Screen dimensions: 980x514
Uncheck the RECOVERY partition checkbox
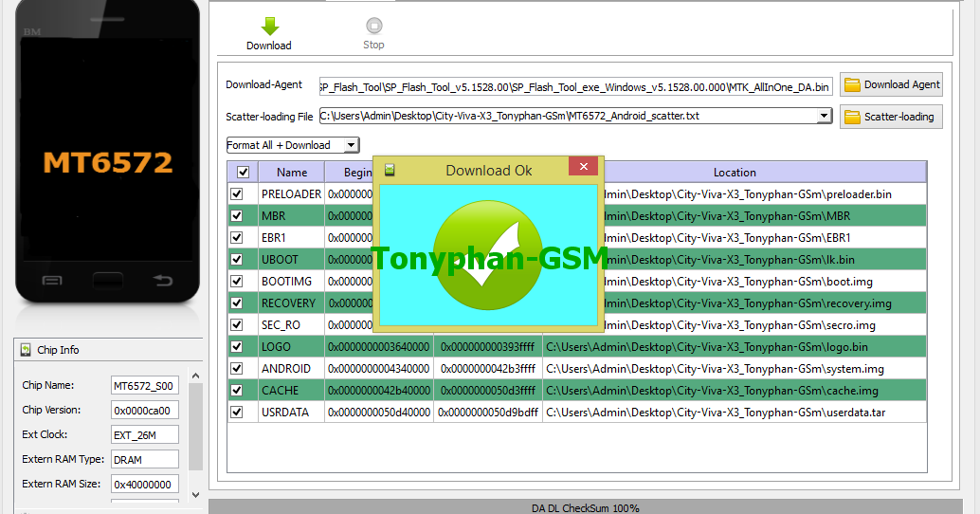click(x=236, y=303)
